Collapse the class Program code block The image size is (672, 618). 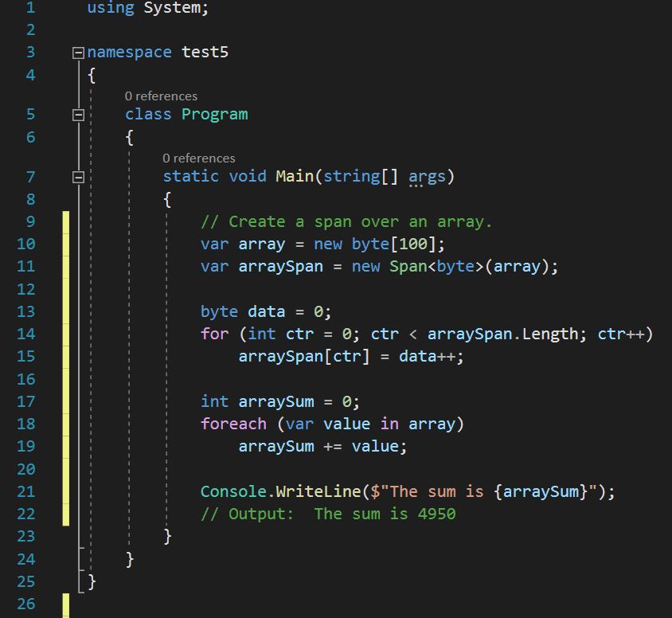[x=78, y=114]
